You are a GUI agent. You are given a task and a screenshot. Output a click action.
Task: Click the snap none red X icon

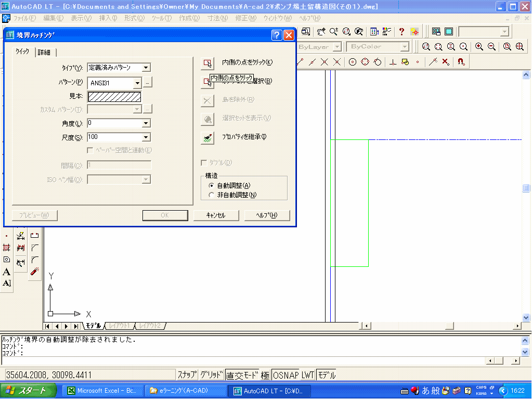pos(446,62)
